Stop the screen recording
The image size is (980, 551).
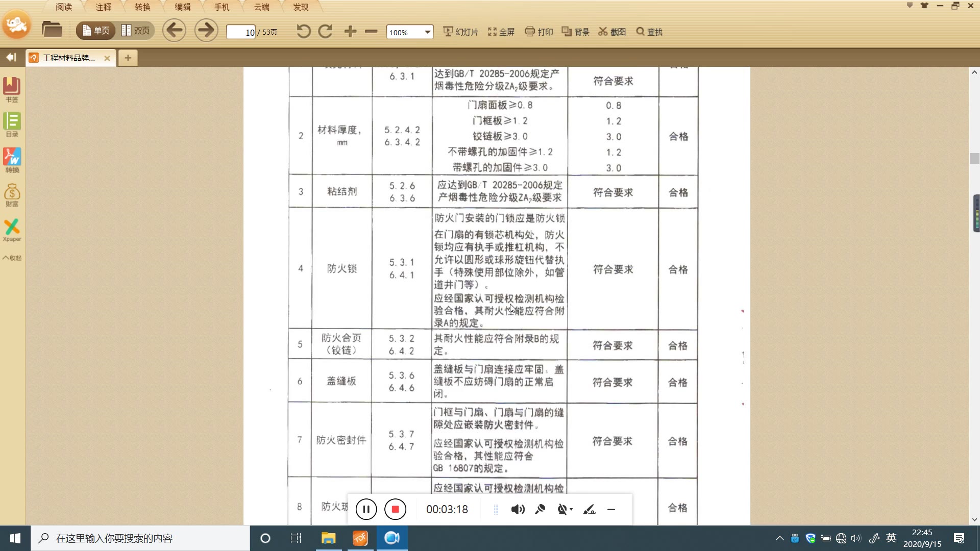pos(396,509)
